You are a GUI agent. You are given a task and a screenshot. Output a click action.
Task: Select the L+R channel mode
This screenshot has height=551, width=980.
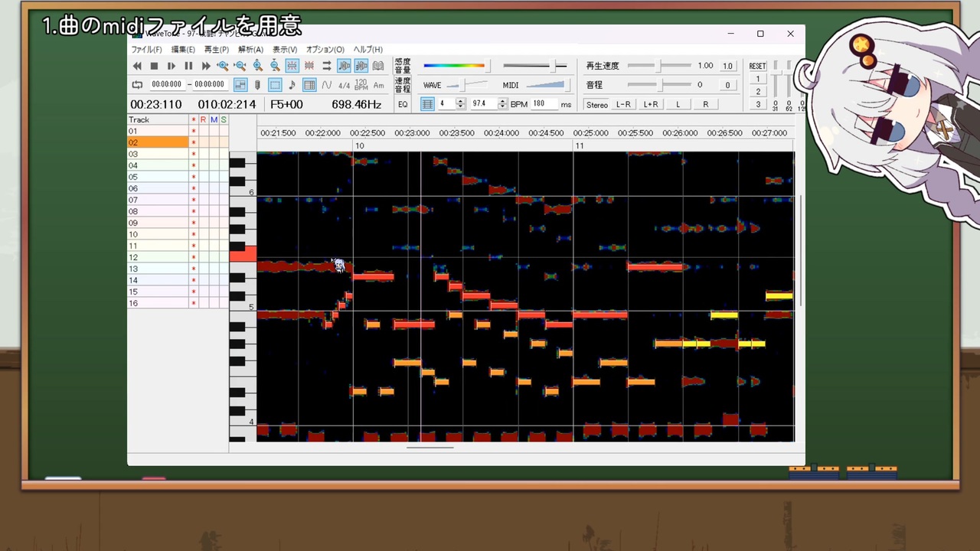[651, 105]
